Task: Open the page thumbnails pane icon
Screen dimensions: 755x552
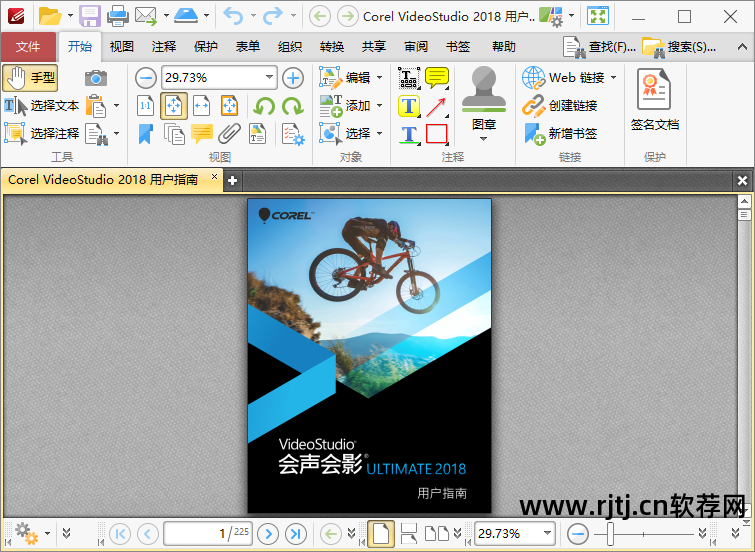Action: coord(174,134)
